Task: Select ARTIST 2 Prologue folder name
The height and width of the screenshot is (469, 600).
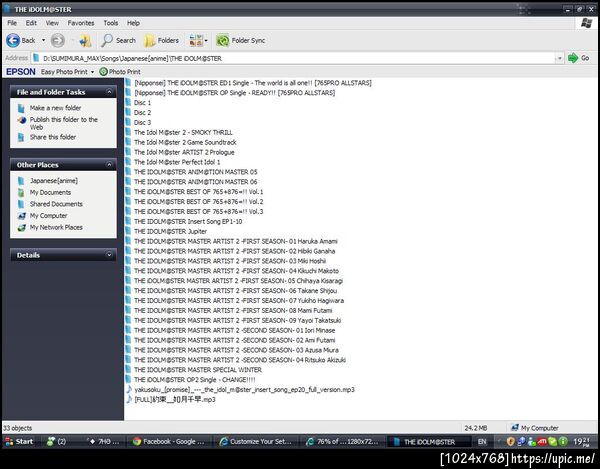Action: pos(184,152)
